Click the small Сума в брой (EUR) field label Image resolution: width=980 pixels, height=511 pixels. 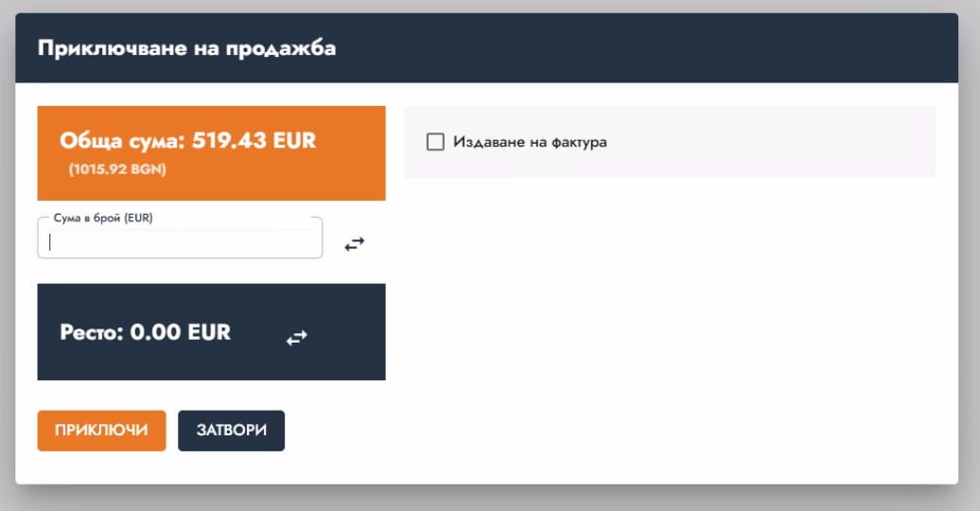[x=103, y=218]
